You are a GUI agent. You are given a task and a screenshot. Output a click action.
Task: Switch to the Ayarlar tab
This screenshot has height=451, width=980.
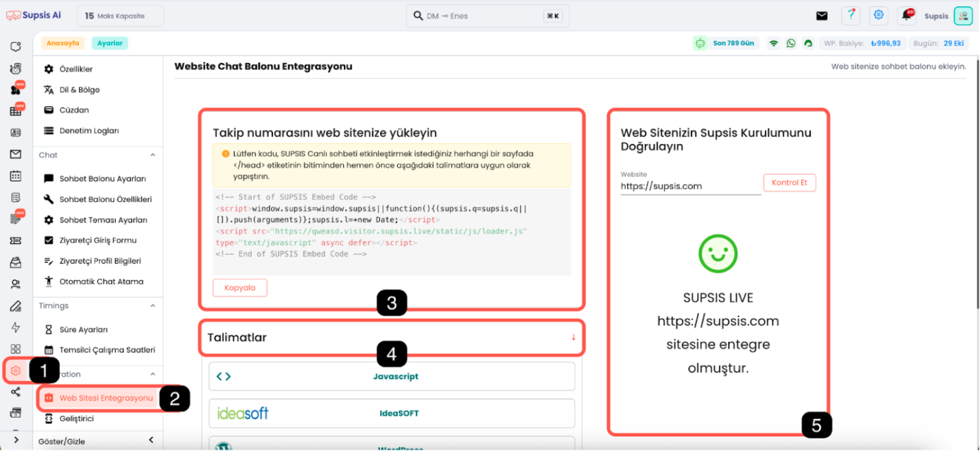(110, 44)
